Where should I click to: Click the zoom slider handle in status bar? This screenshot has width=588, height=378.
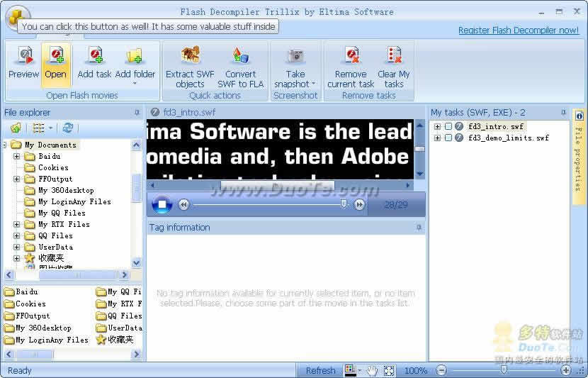pos(504,370)
